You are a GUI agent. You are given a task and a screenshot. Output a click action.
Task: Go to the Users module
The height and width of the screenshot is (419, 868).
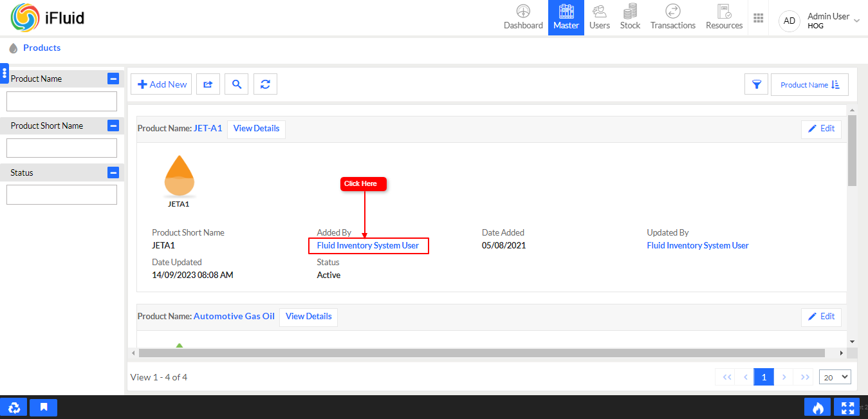click(x=600, y=17)
